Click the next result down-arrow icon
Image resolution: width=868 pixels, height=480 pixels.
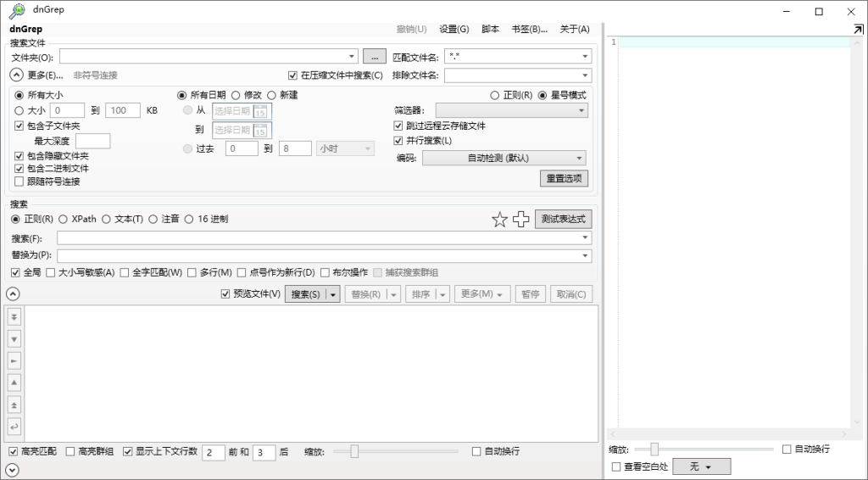(x=14, y=339)
